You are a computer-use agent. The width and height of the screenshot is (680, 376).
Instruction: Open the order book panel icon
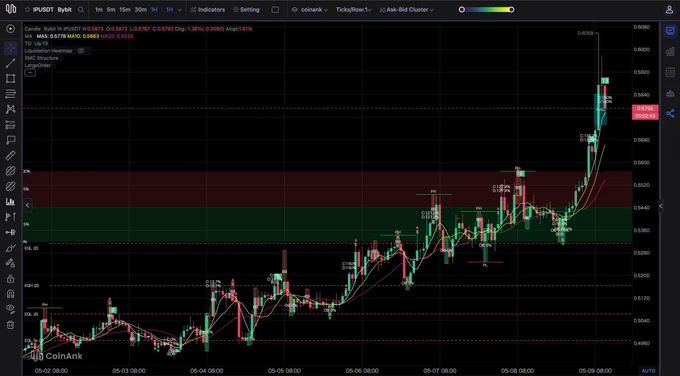[670, 72]
